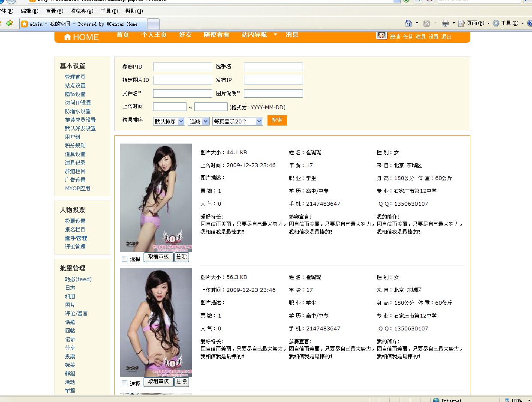Image resolution: width=532 pixels, height=402 pixels.
Task: Click the printer icon in IE toolbar
Action: [445, 23]
